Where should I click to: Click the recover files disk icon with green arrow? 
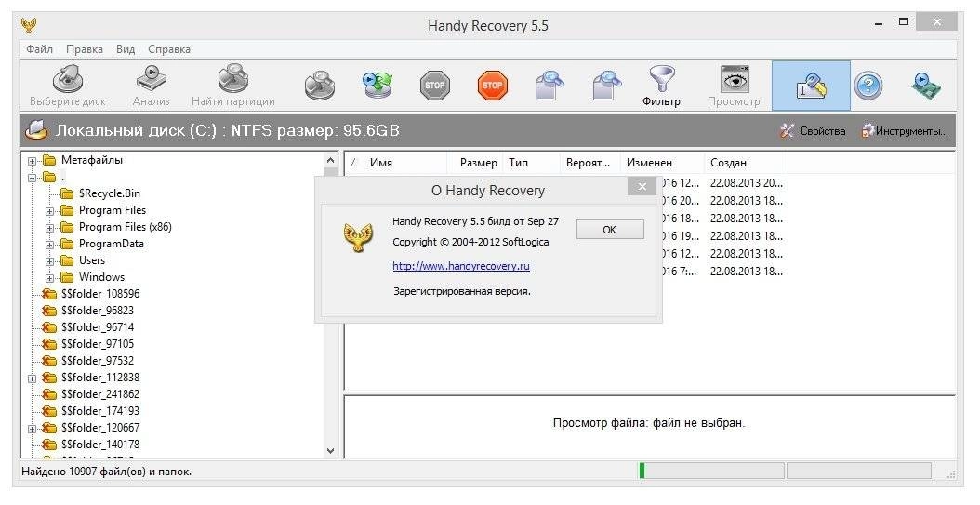pos(377,86)
